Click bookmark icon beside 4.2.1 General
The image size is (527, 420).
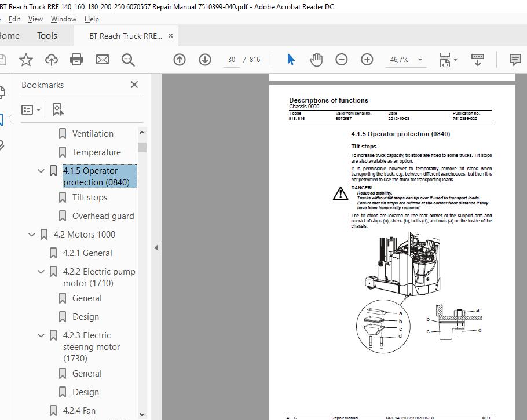(53, 253)
